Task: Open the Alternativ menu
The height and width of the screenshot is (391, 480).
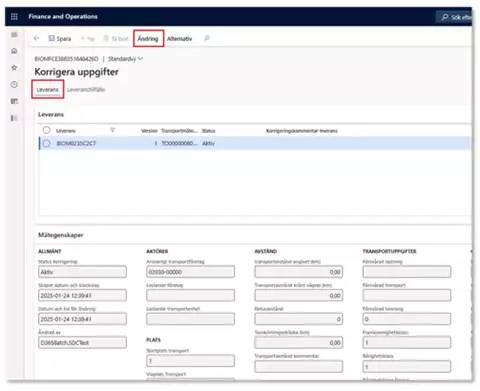Action: 179,39
